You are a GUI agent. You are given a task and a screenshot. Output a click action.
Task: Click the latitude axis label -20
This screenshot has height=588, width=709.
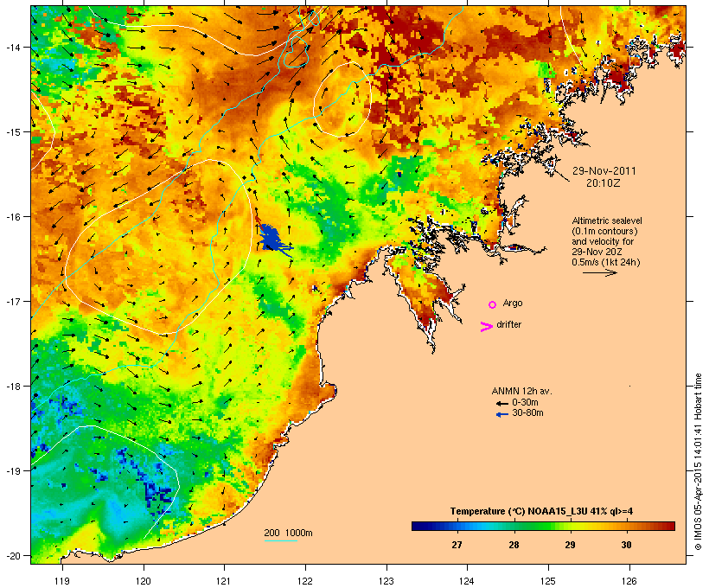click(13, 555)
